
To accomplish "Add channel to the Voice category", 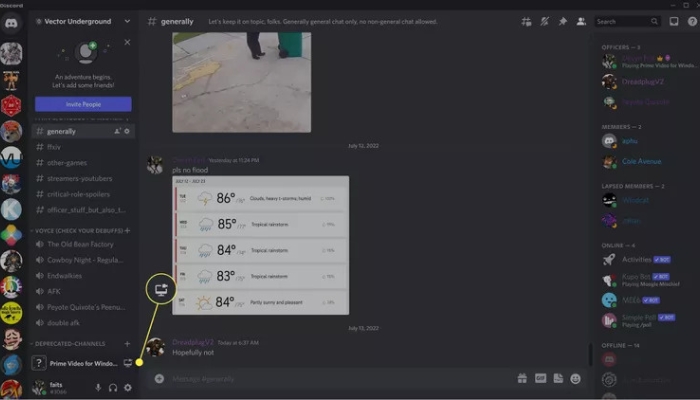I will 128,230.
